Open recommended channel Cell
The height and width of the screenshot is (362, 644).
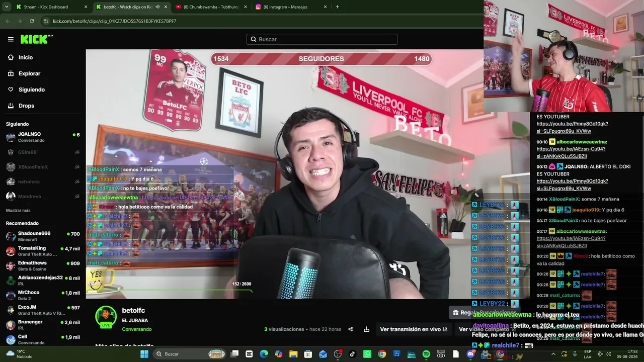tap(43, 339)
